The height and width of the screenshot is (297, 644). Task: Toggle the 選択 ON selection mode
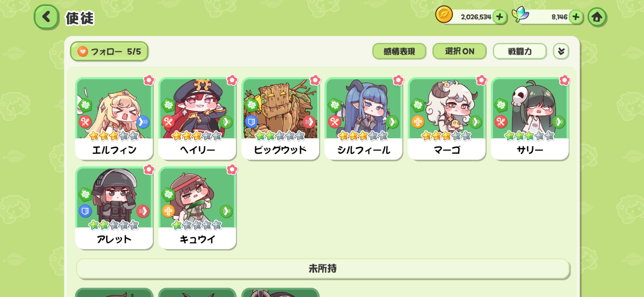pyautogui.click(x=459, y=51)
